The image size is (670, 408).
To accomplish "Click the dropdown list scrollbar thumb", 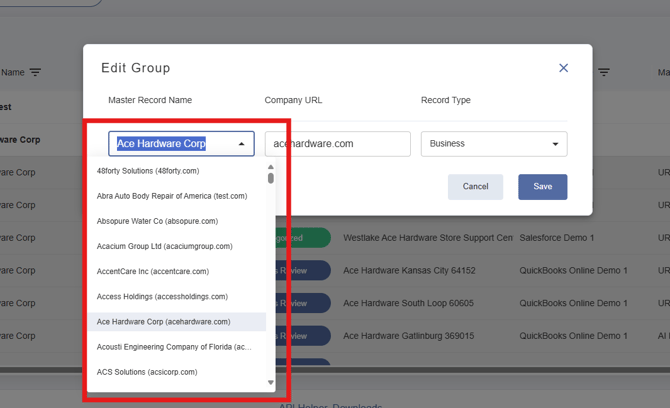I will pos(270,178).
